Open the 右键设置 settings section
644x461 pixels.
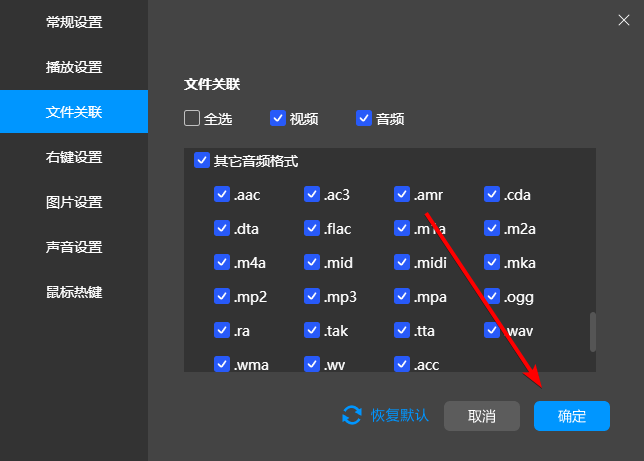[74, 157]
